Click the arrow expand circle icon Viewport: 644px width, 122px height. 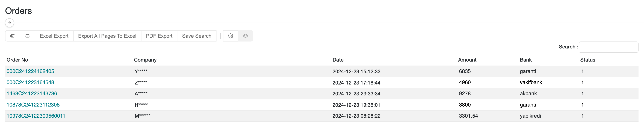[9, 23]
